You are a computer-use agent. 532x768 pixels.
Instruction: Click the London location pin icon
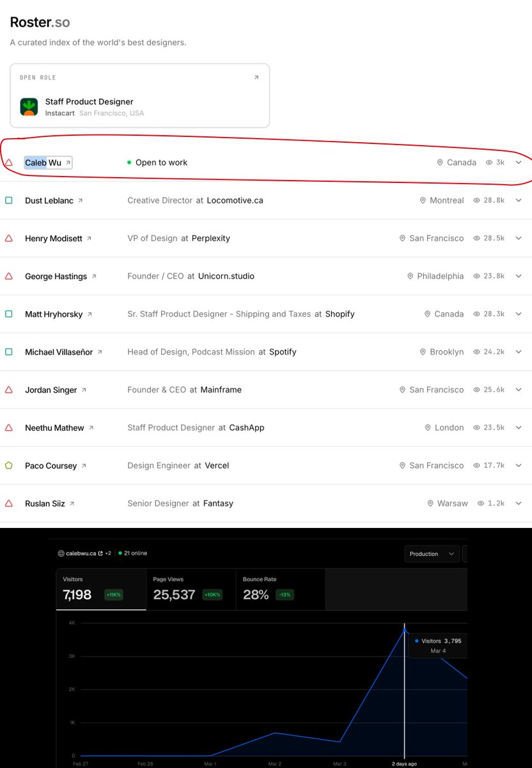click(428, 427)
